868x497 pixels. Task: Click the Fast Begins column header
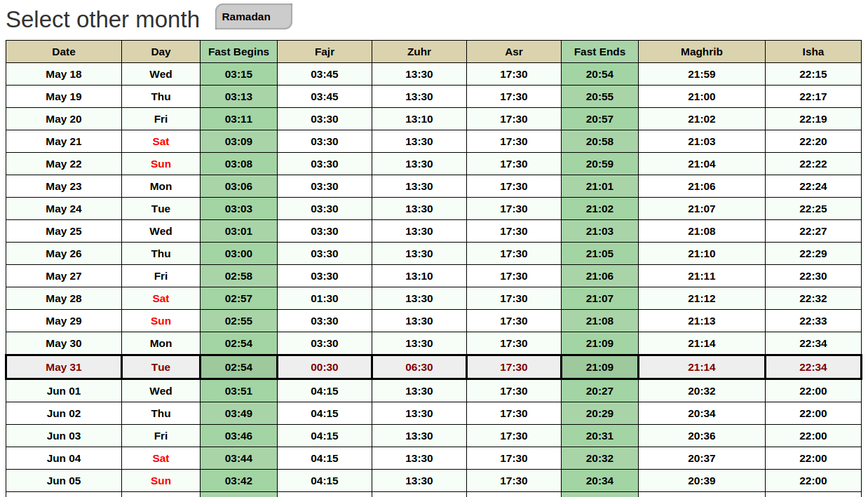tap(238, 52)
